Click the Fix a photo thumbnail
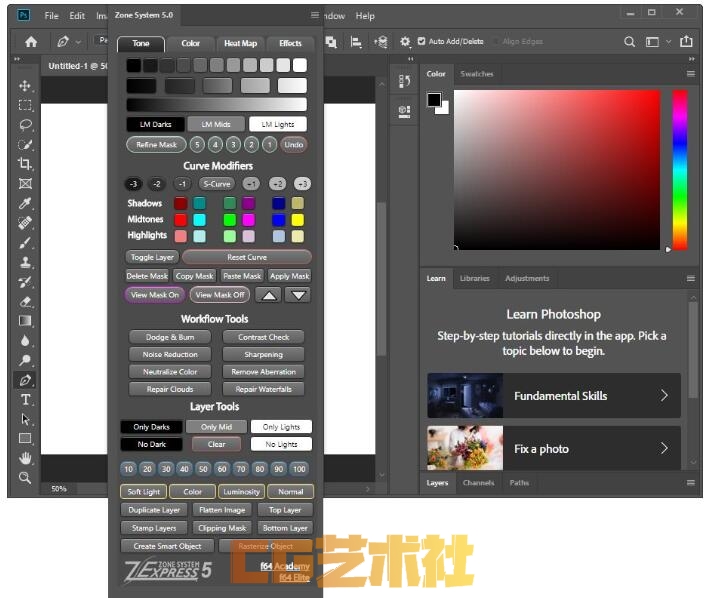This screenshot has height=598, width=705. click(465, 449)
